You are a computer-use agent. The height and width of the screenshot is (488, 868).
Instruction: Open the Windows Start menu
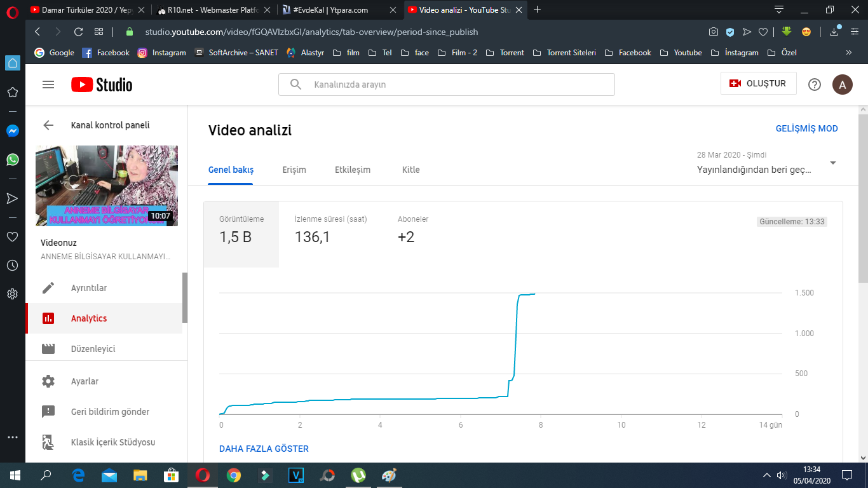click(15, 475)
